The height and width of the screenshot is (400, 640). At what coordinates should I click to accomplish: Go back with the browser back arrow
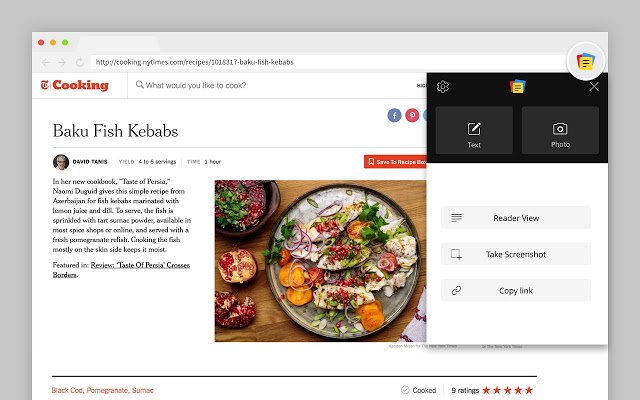click(45, 62)
